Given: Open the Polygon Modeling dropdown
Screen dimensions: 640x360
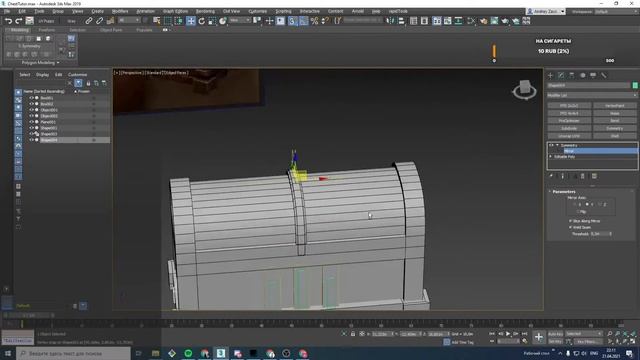Looking at the screenshot, I should click(40, 63).
